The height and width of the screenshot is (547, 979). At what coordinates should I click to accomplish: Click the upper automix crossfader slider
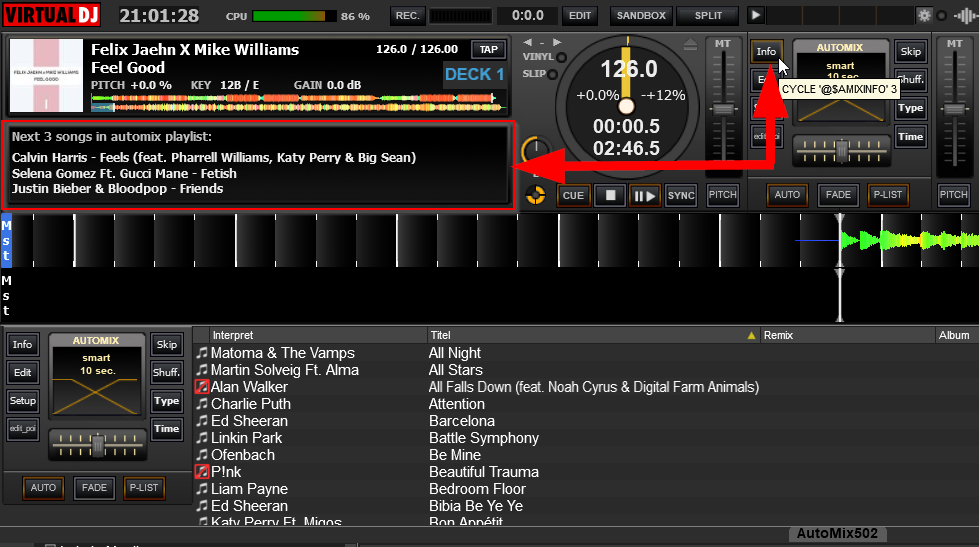coord(841,150)
